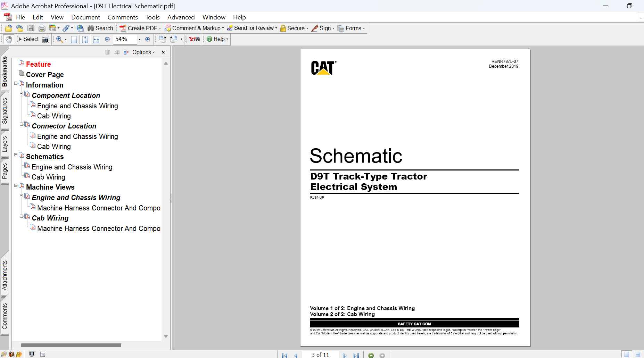This screenshot has height=358, width=644.
Task: Click the bookmarks scroll down arrow
Action: coord(166,336)
